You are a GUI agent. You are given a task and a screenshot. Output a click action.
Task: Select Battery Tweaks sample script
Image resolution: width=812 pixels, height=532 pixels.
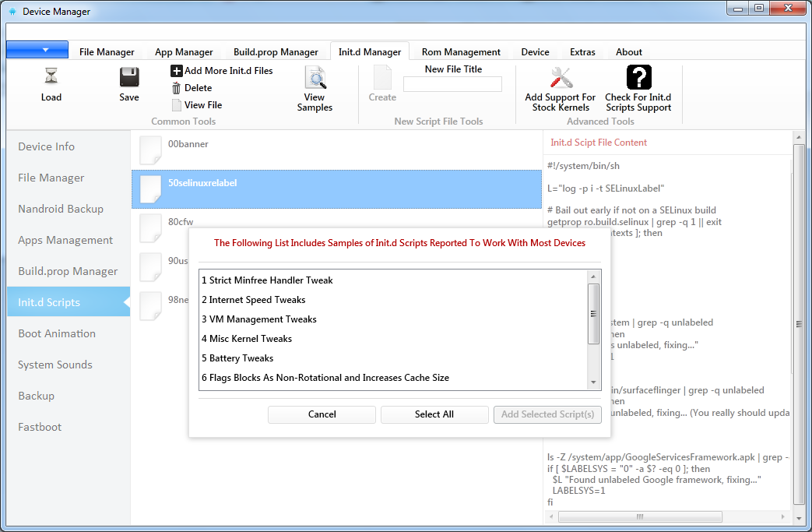[x=241, y=358]
